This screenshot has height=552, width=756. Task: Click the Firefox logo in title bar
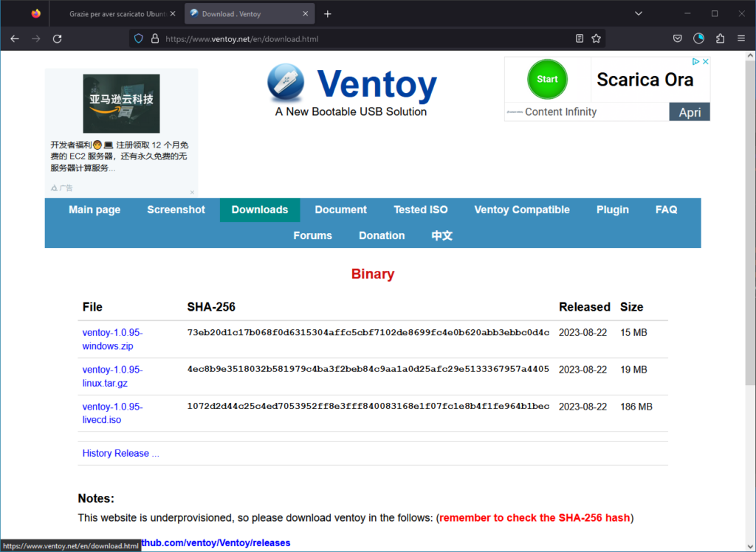[36, 13]
